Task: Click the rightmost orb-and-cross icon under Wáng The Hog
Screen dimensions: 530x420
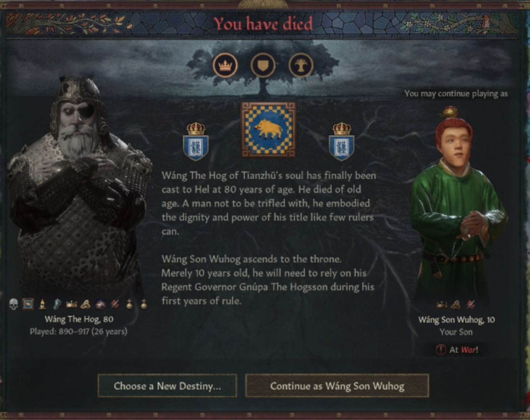Action: point(144,304)
